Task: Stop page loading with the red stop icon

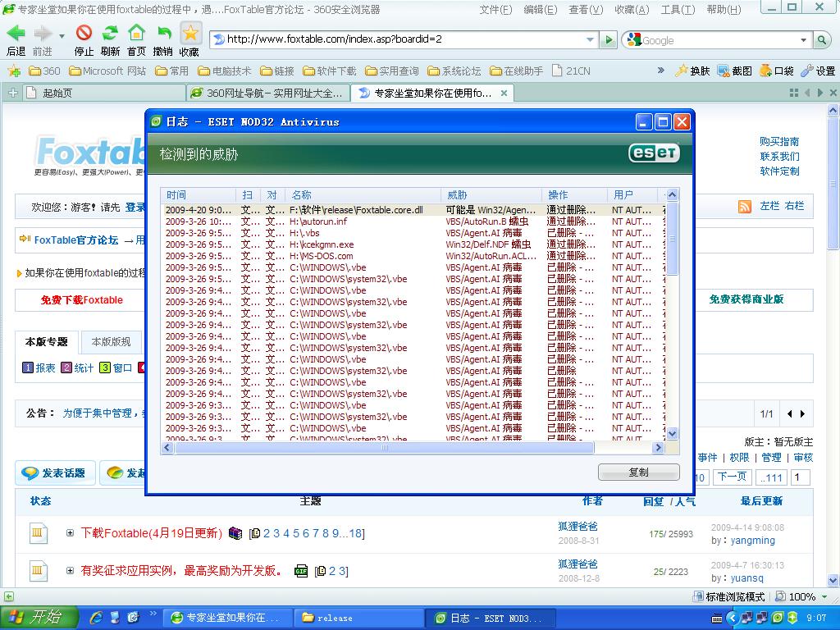Action: pos(84,33)
